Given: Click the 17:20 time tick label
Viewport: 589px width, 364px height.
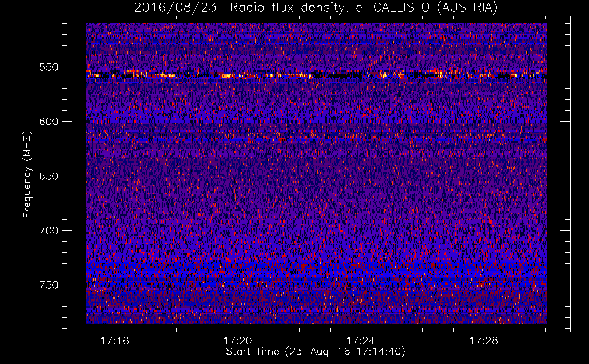Looking at the screenshot, I should coord(238,341).
